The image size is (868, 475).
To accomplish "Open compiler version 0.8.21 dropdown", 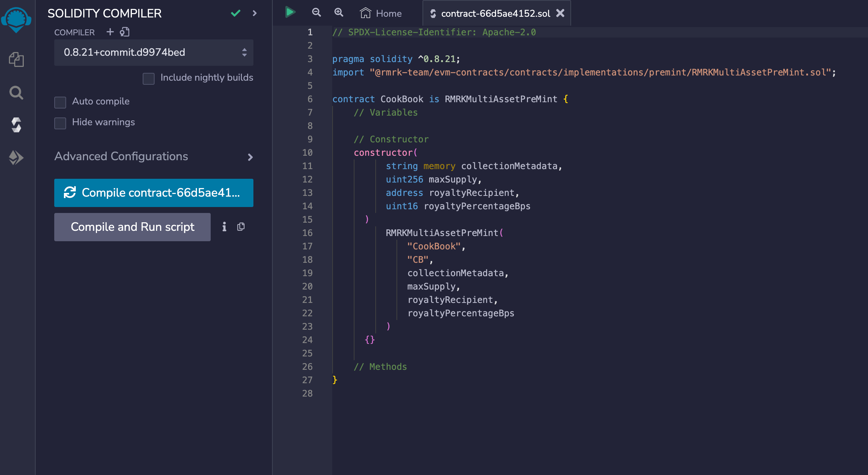I will coord(153,52).
